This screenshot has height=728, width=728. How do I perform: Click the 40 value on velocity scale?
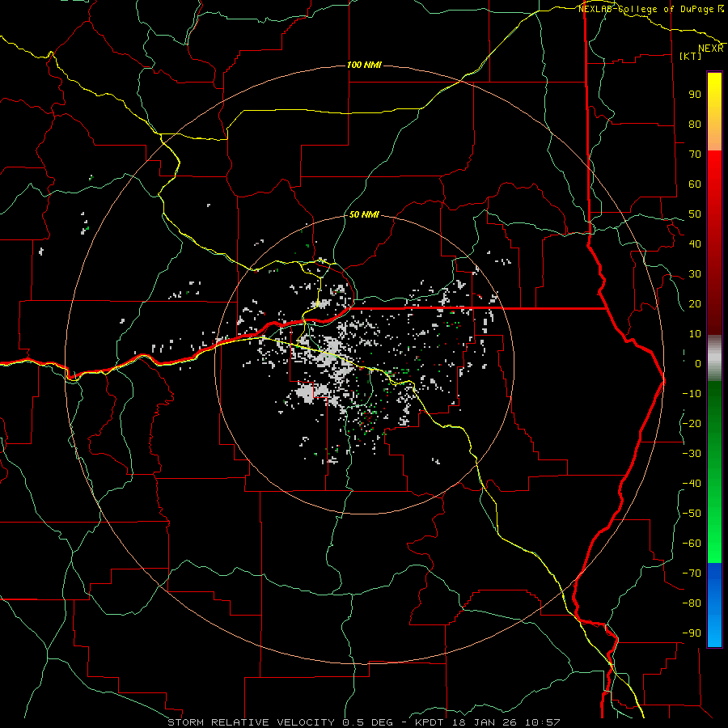point(695,243)
